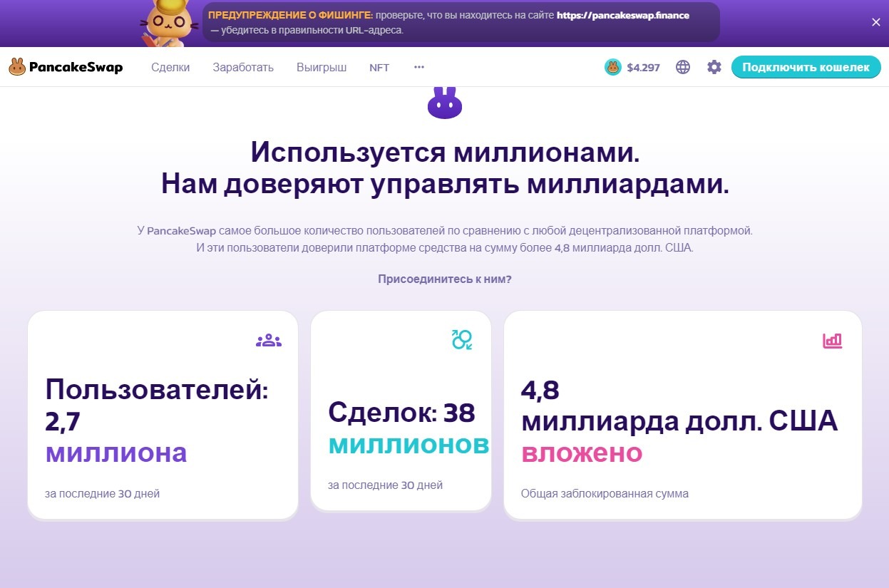Open the Сделки menu
This screenshot has width=889, height=588.
170,67
